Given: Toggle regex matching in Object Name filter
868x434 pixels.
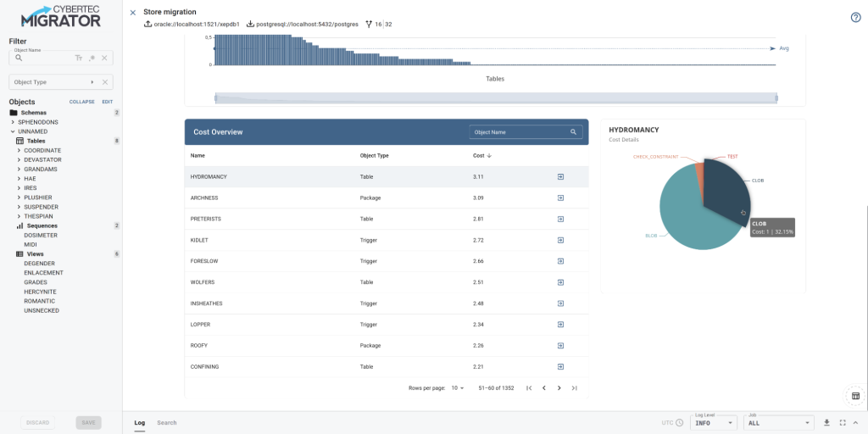Looking at the screenshot, I should [92, 58].
